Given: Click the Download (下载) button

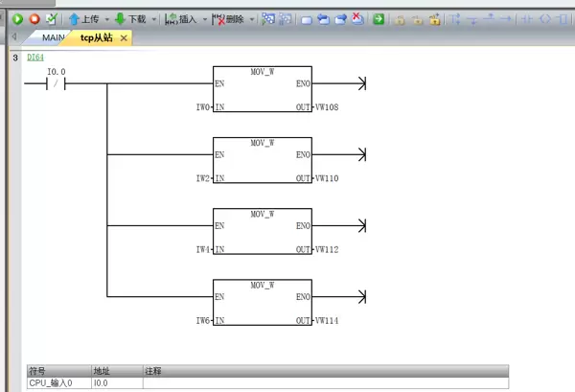Looking at the screenshot, I should click(x=130, y=18).
